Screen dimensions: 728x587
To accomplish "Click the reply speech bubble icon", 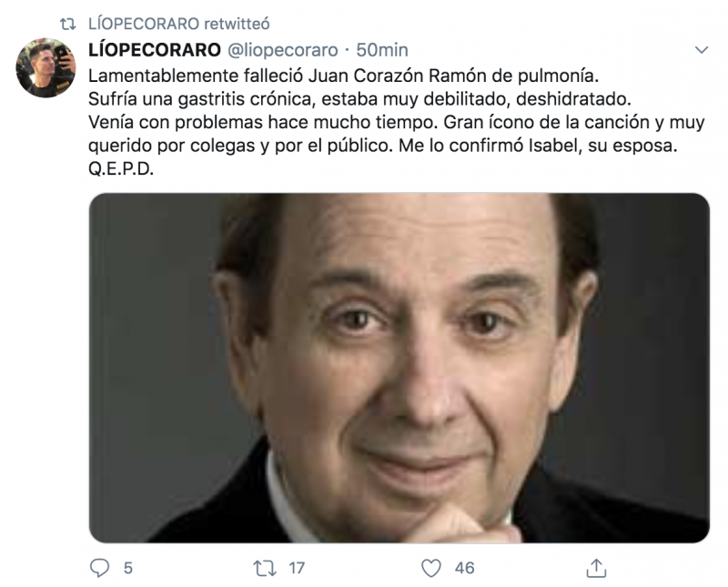I will [x=99, y=568].
